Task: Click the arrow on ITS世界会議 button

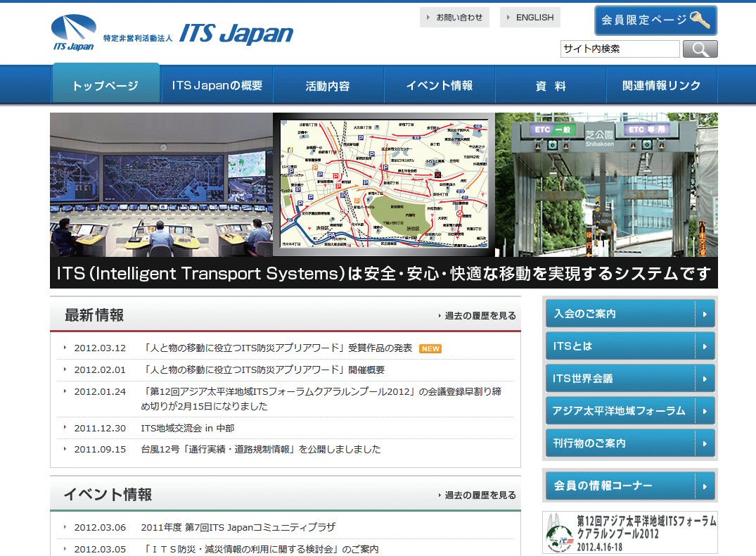Action: (705, 379)
